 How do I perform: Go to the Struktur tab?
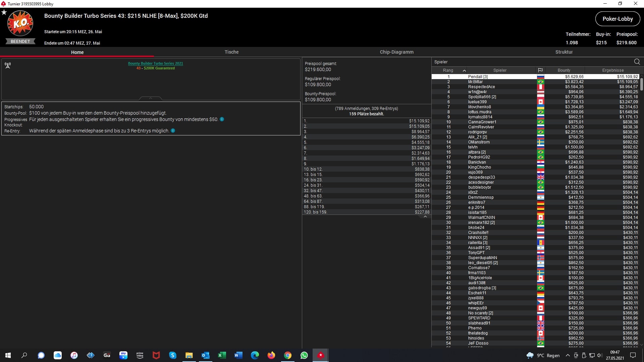(x=564, y=52)
